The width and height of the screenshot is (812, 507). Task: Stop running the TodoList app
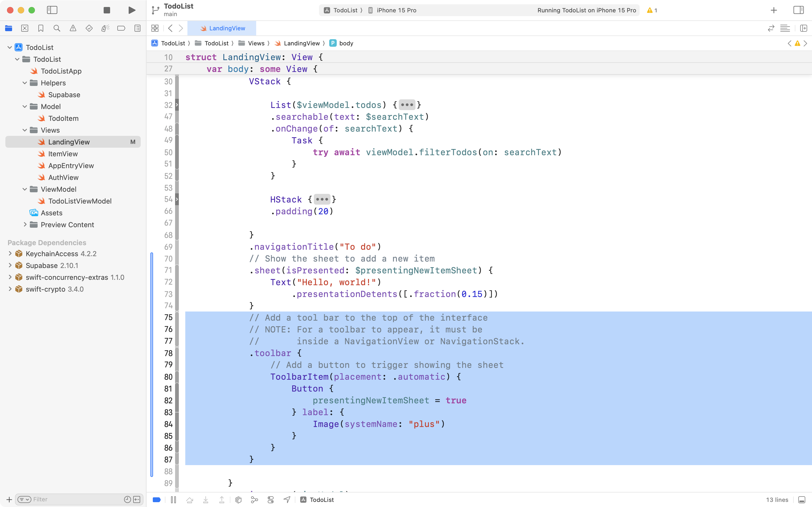pyautogui.click(x=107, y=10)
